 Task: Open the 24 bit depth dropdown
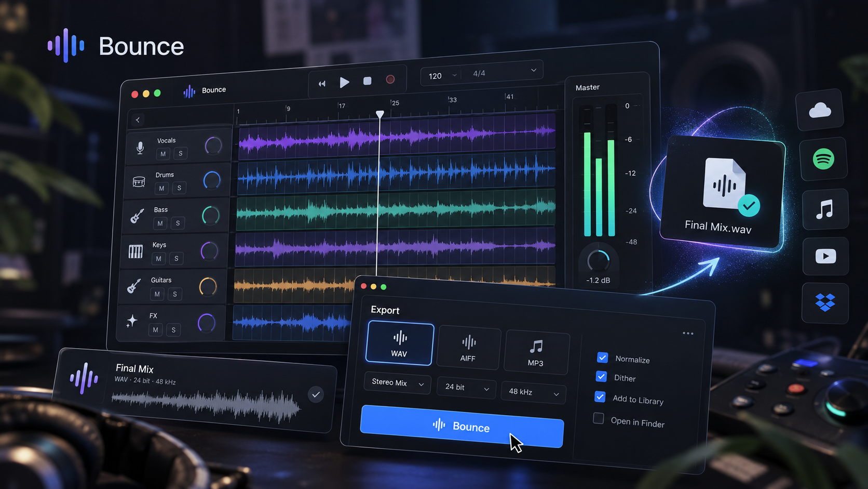point(466,388)
